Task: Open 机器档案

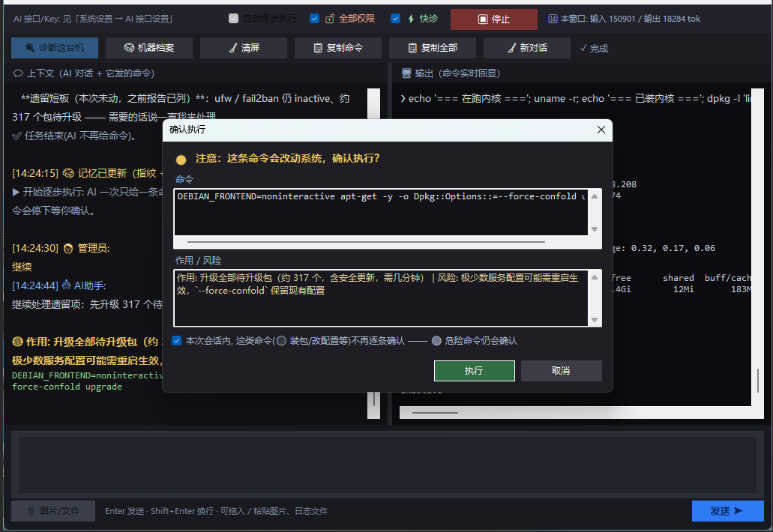Action: 149,48
